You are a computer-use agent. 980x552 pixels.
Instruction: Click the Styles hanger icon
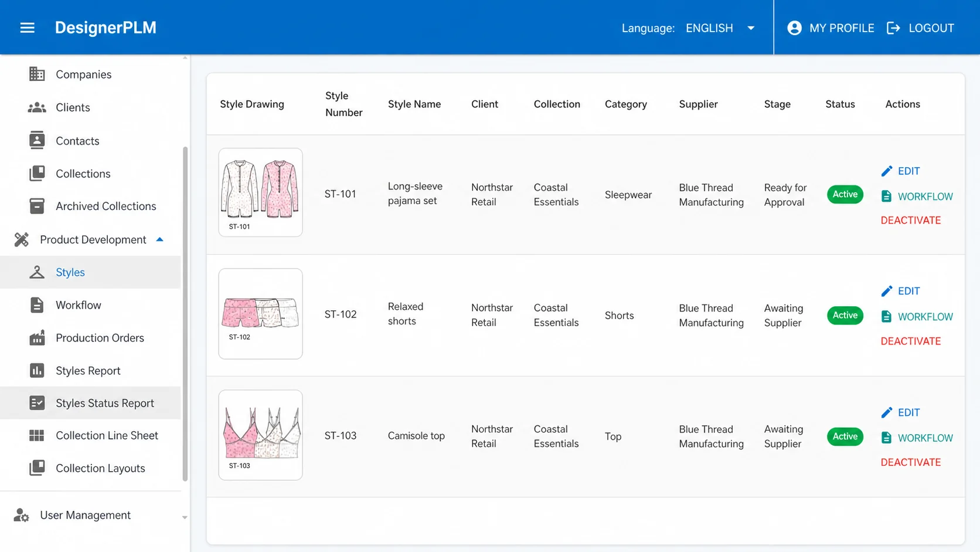tap(37, 272)
